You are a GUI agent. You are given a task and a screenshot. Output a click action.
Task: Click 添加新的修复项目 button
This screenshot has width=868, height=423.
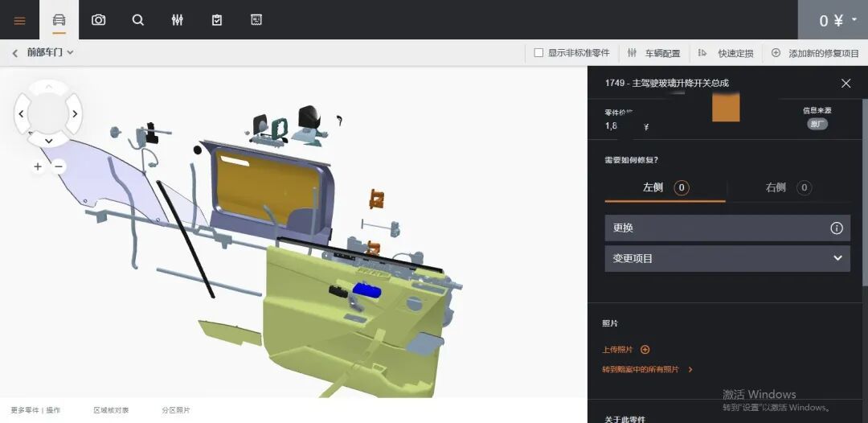pos(815,53)
